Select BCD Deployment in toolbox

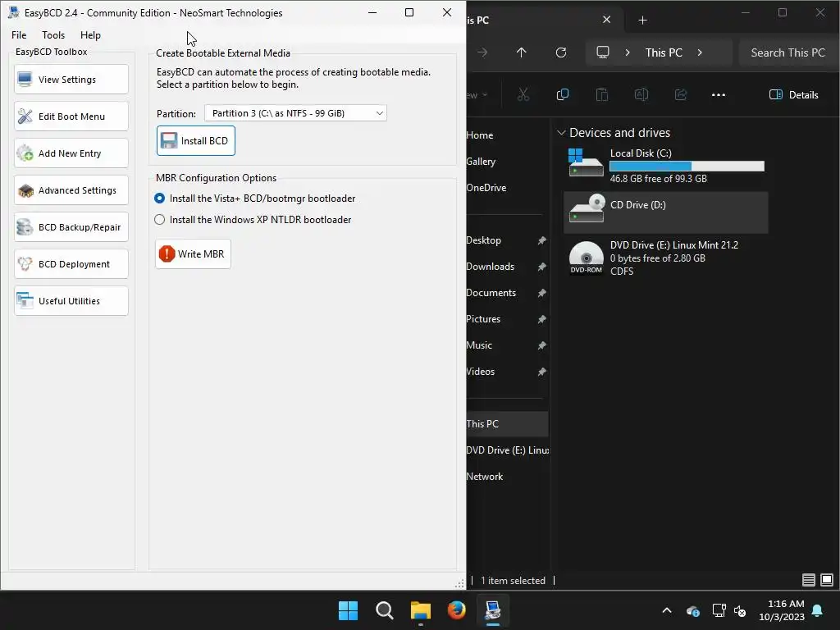[x=71, y=264]
